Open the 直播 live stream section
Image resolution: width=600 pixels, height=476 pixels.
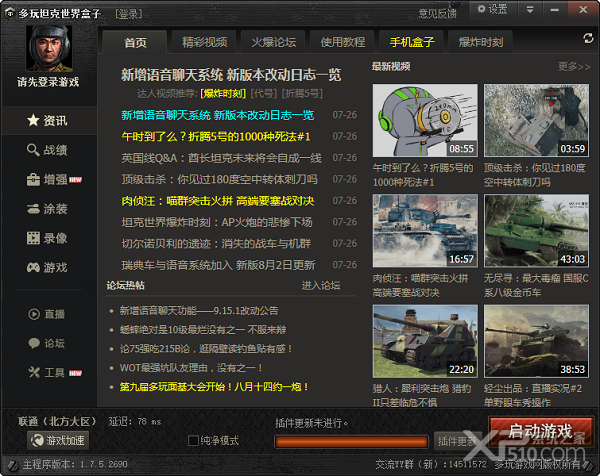coord(48,314)
